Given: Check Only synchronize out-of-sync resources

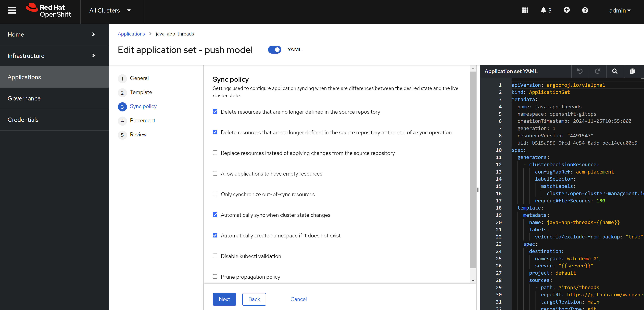Looking at the screenshot, I should pyautogui.click(x=215, y=194).
